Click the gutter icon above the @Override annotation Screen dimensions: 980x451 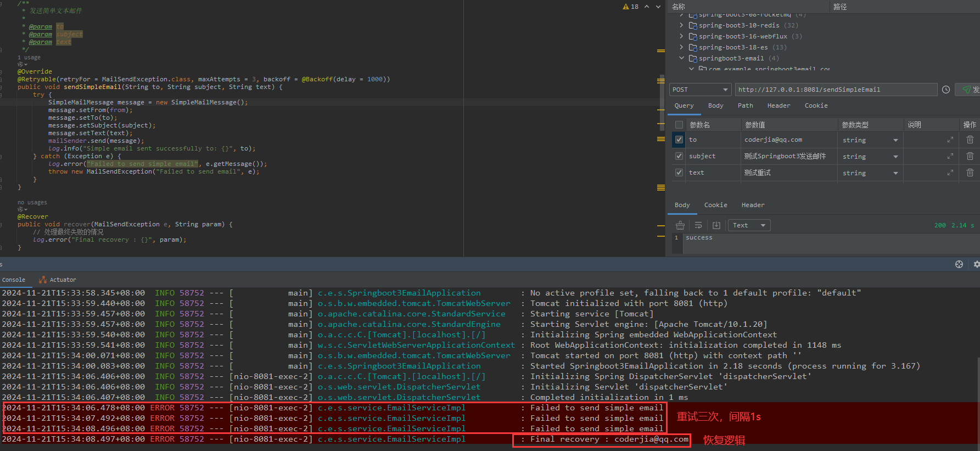coord(22,64)
